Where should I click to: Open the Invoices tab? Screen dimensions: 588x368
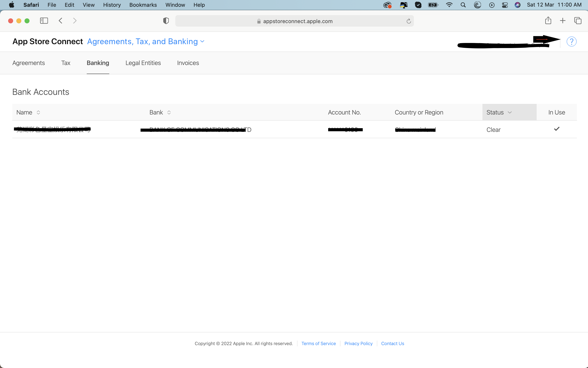coord(188,63)
